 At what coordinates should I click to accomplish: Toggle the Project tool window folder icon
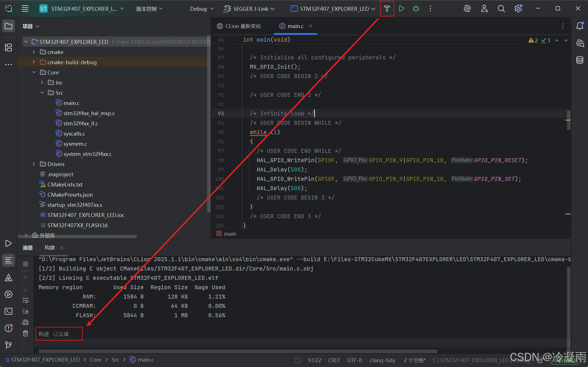(8, 26)
